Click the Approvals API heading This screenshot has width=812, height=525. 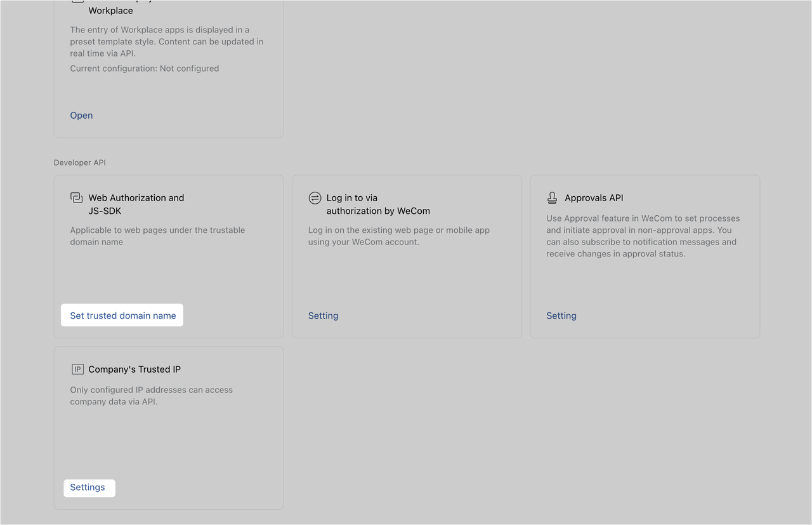pyautogui.click(x=594, y=198)
